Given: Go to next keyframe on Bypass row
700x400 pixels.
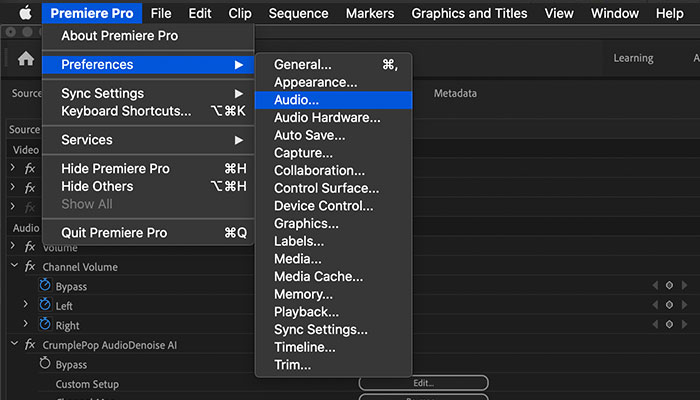Looking at the screenshot, I should (684, 285).
